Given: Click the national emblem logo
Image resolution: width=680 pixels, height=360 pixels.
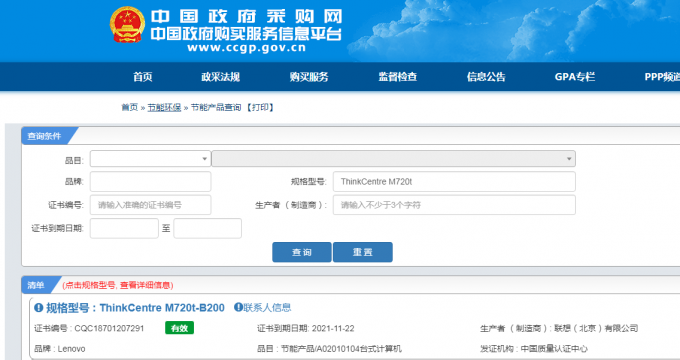Looking at the screenshot, I should pyautogui.click(x=127, y=25).
